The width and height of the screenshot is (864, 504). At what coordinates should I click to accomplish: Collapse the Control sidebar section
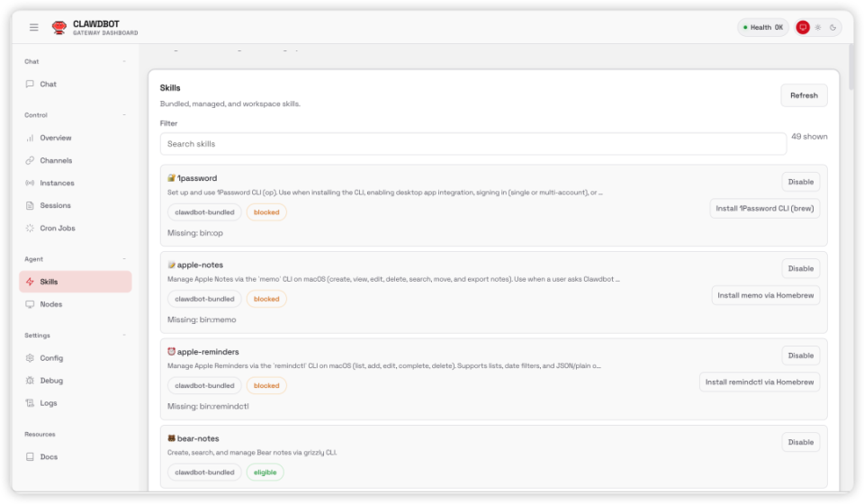[x=124, y=115]
